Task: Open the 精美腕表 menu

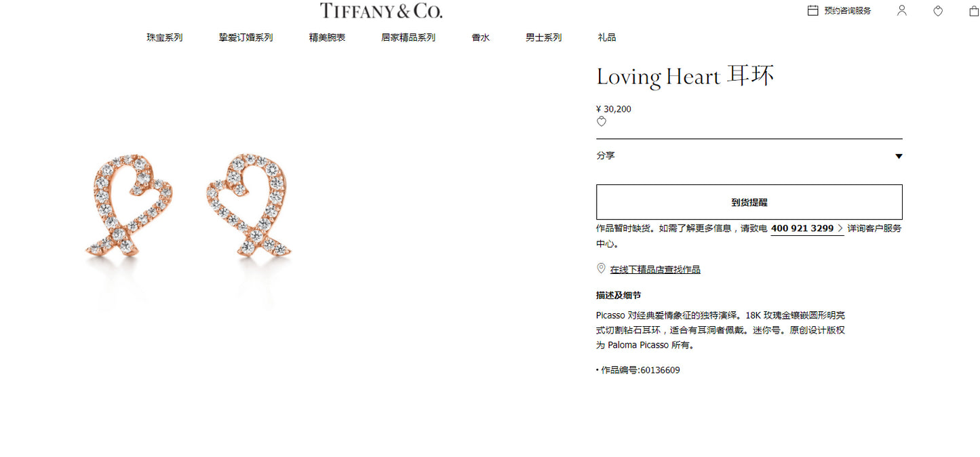Action: coord(327,37)
